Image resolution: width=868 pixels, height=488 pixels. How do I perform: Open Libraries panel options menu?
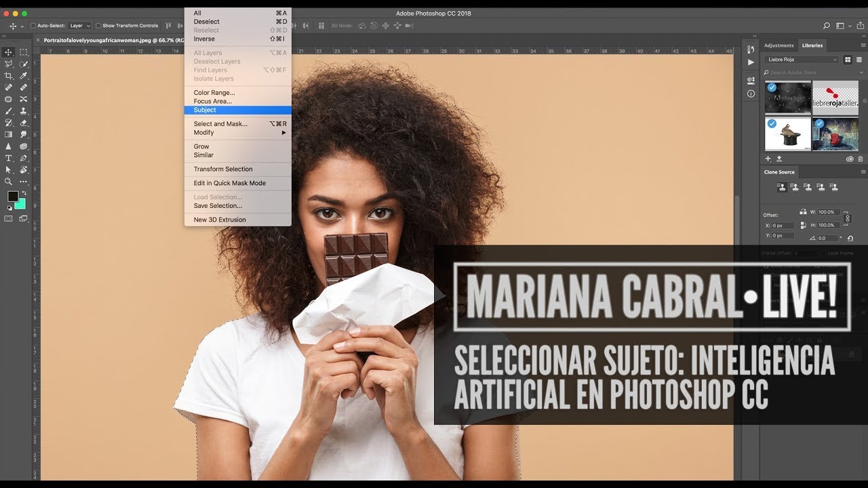tap(863, 45)
